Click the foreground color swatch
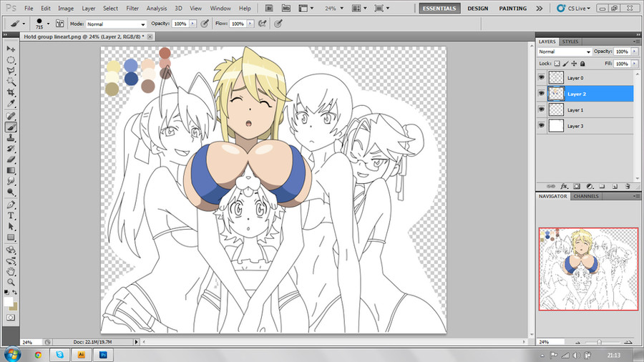 coord(8,302)
